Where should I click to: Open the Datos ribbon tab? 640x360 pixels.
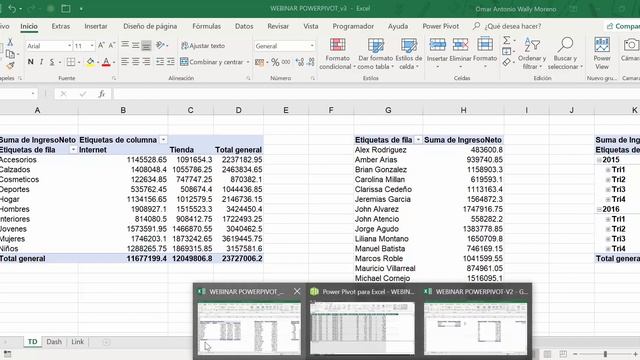pyautogui.click(x=244, y=26)
